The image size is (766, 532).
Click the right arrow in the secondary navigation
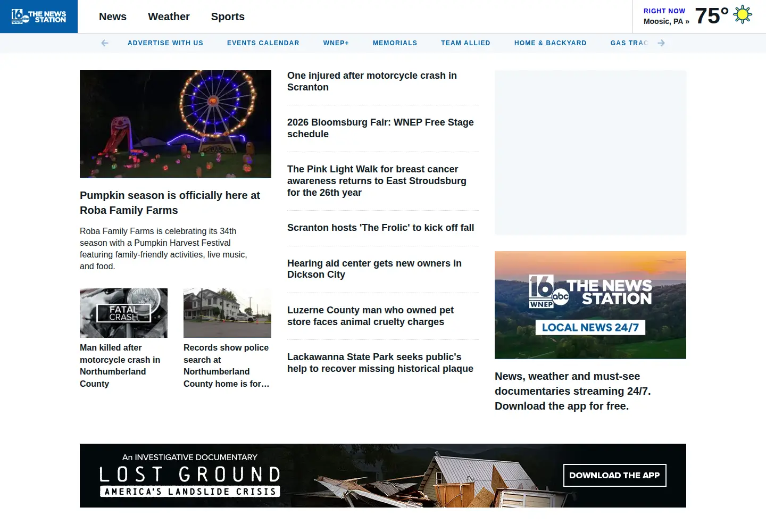click(661, 43)
